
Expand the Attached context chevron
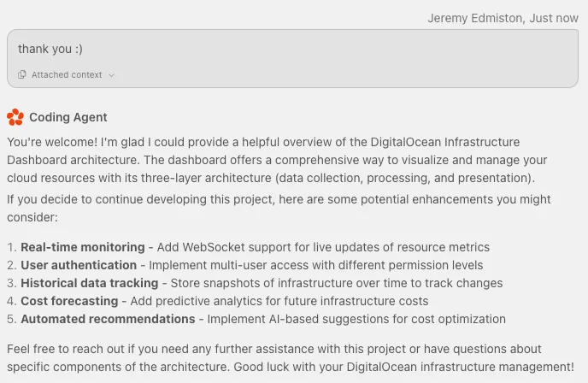coord(111,75)
